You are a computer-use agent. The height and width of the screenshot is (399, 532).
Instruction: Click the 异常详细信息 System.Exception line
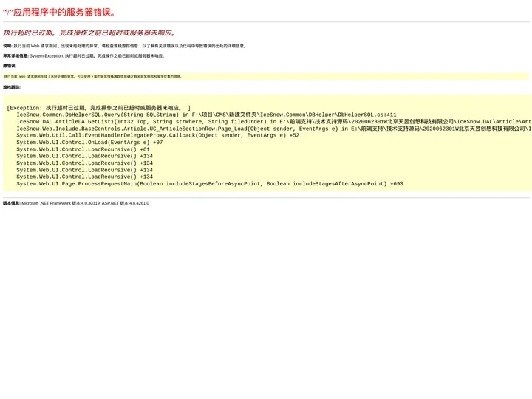(x=83, y=56)
